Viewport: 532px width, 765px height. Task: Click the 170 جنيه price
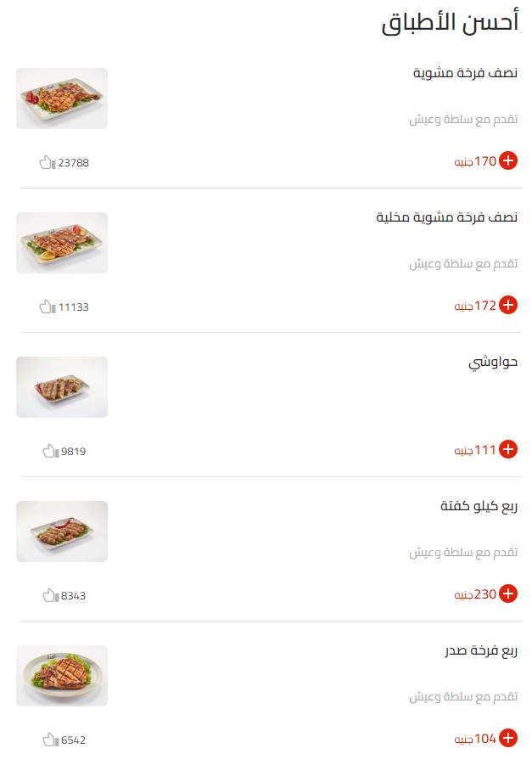[475, 161]
